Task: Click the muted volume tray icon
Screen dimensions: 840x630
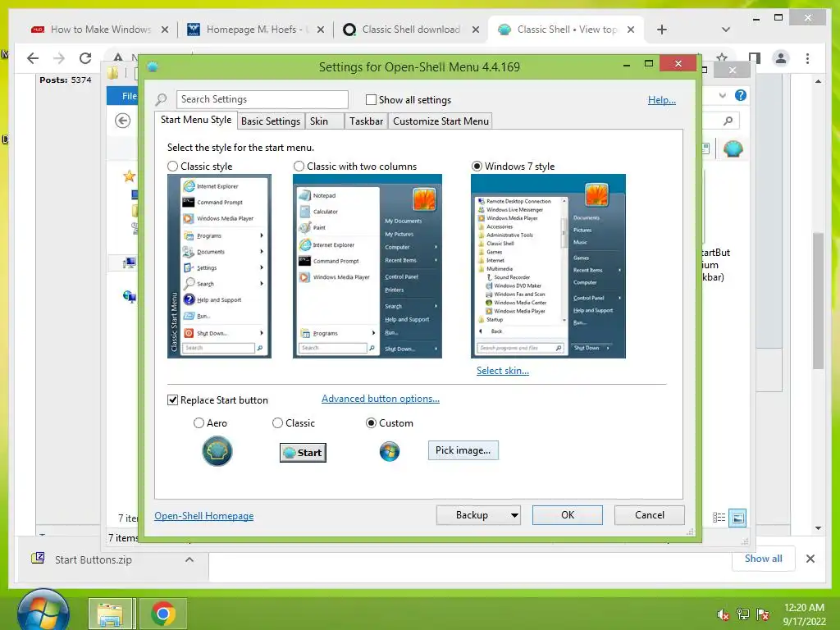Action: (724, 614)
